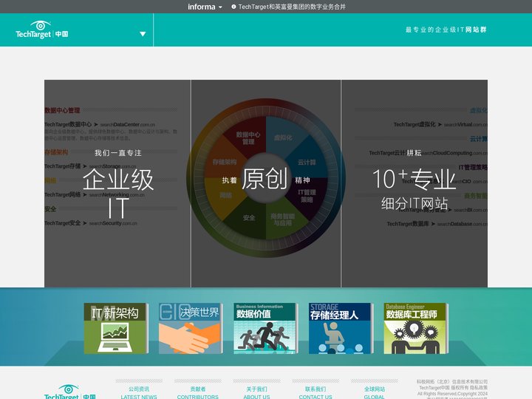Open the CIO决策世界 magazine cover

coord(191,328)
